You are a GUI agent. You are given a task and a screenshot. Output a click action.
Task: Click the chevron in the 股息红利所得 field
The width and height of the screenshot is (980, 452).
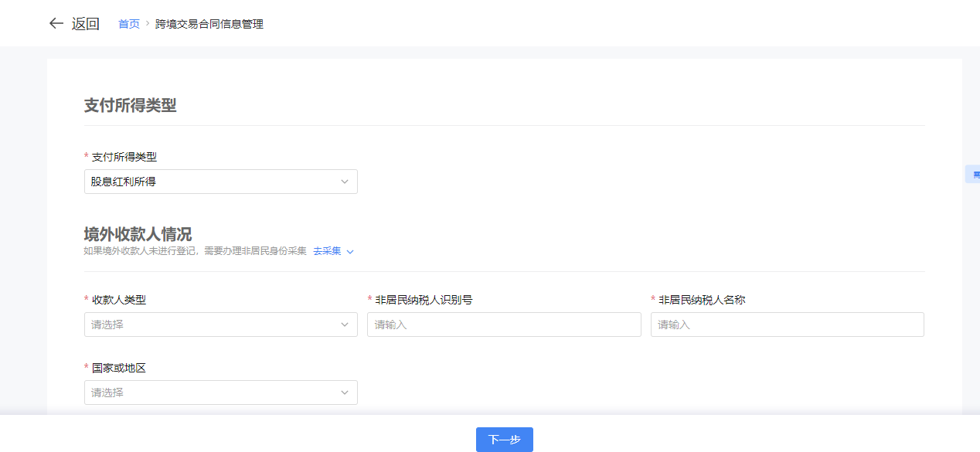(345, 182)
